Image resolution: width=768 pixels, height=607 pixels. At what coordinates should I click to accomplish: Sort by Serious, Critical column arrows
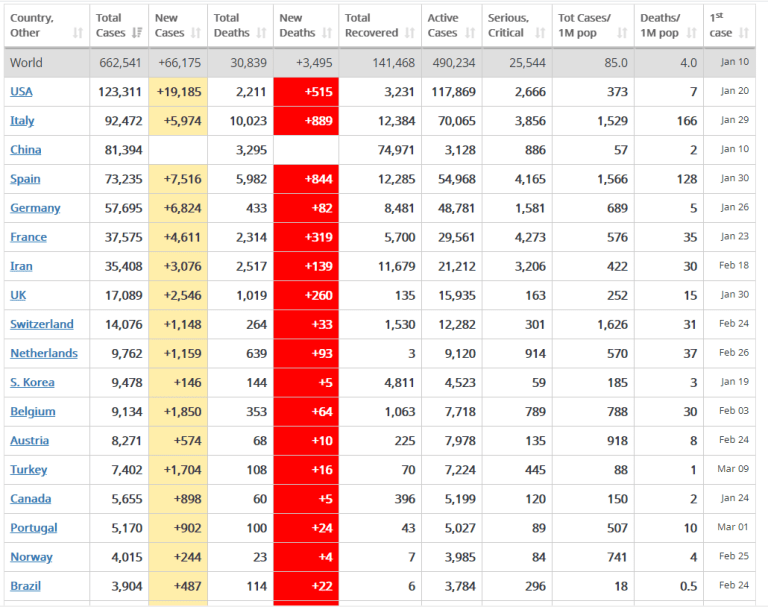(x=540, y=33)
